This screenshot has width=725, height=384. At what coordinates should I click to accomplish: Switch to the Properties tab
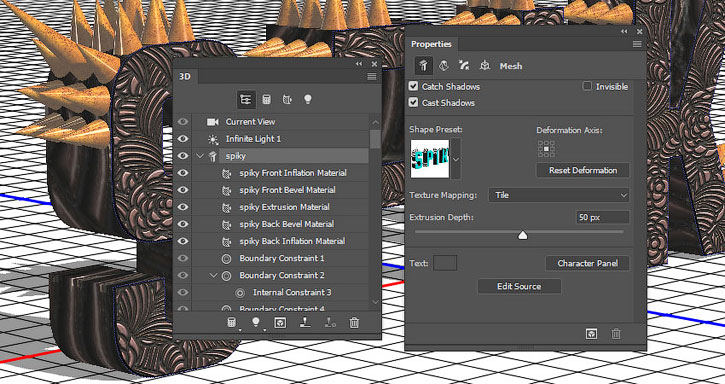click(431, 44)
